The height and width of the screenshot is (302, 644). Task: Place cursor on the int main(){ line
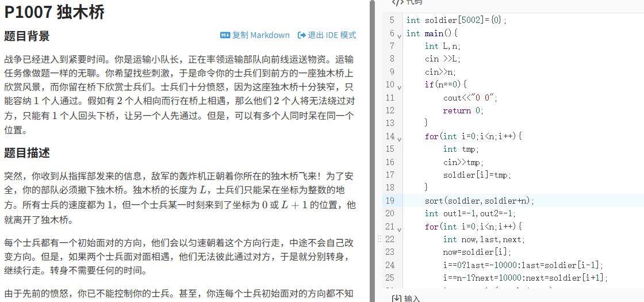click(x=432, y=33)
